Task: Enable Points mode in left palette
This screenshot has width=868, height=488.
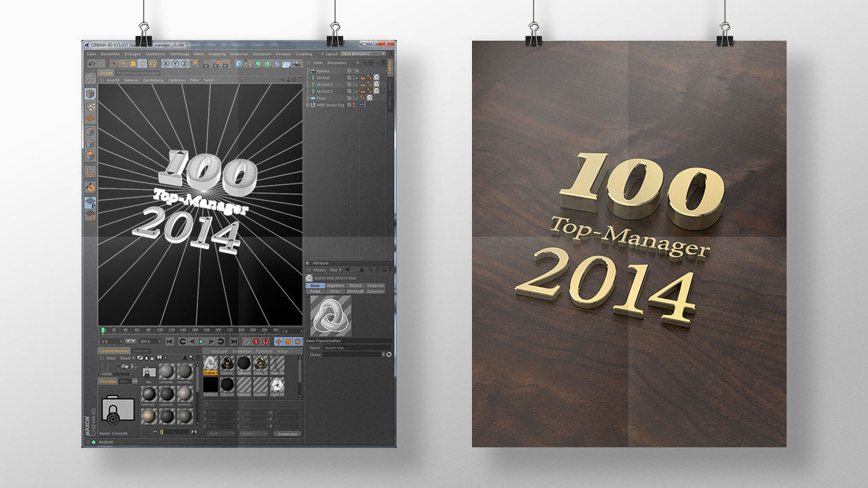Action: pos(90,131)
